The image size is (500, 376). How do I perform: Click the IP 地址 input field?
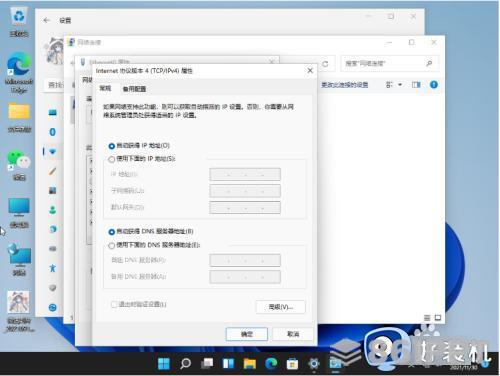(x=245, y=174)
